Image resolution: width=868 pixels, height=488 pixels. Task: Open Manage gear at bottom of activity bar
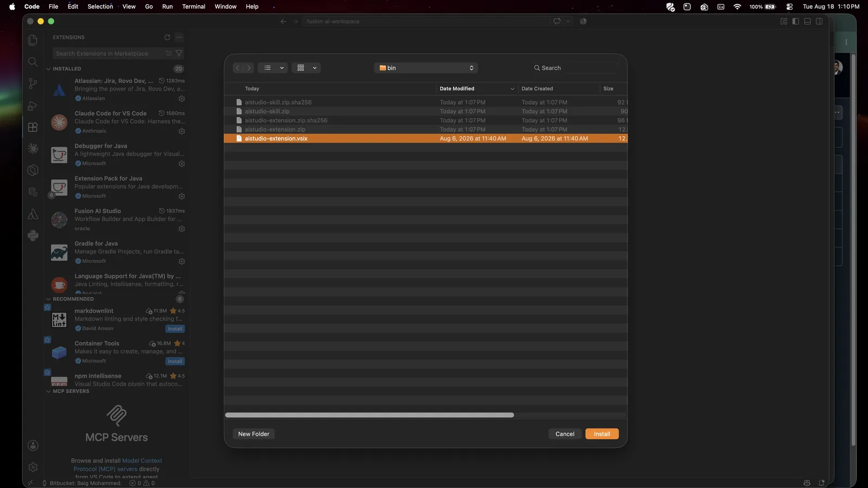click(x=33, y=467)
